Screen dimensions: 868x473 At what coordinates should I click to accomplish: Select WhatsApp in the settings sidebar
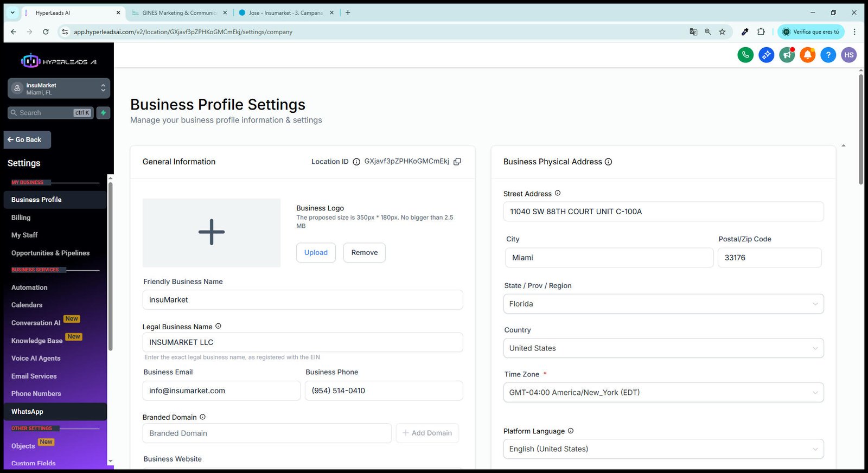[x=27, y=412]
